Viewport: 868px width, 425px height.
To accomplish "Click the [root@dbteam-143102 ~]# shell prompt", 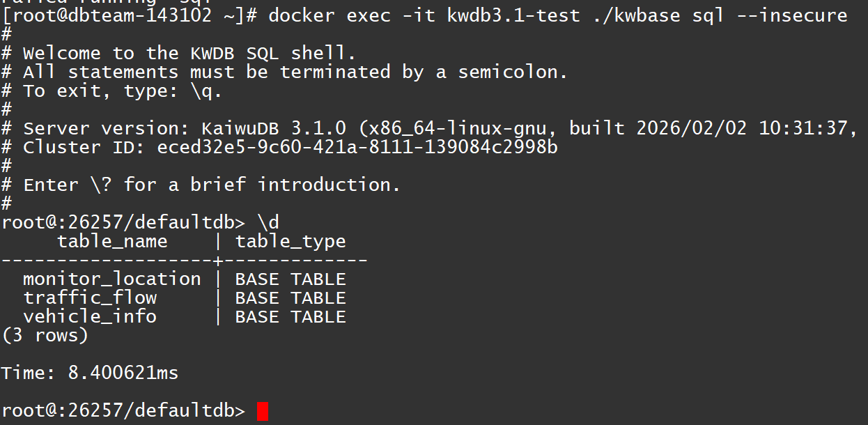I will pyautogui.click(x=129, y=15).
